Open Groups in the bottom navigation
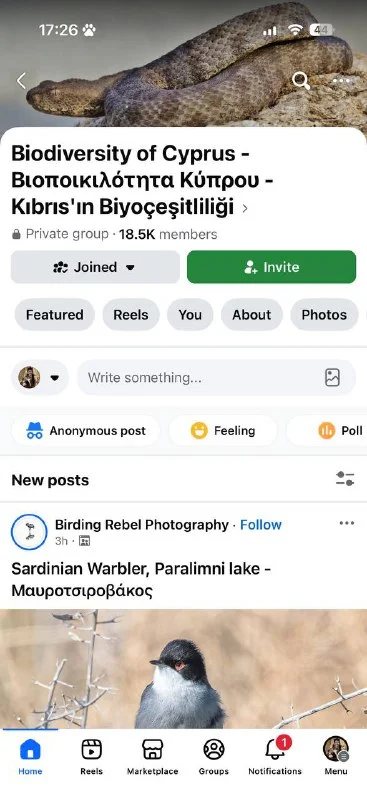Screen dimensions: 367x800 [214, 755]
